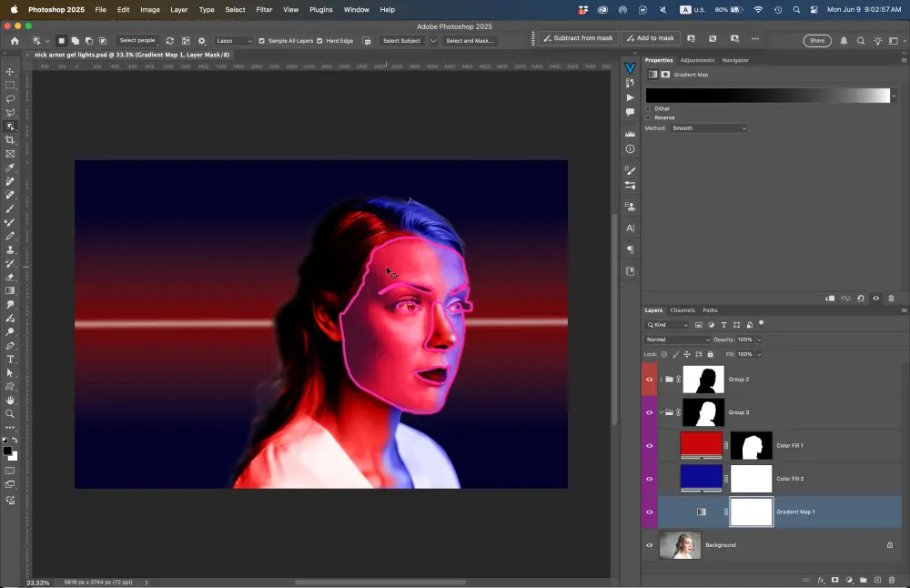Hide the Color Fill 1 layer

[650, 446]
